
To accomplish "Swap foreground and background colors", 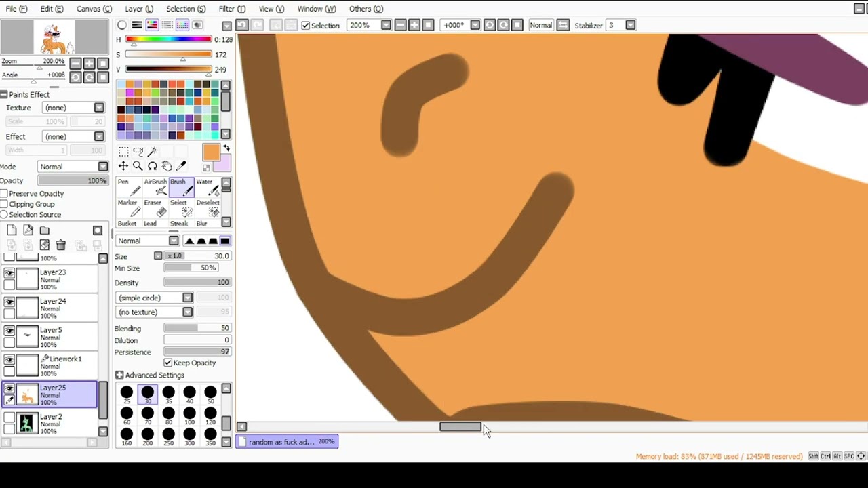I will pos(226,148).
